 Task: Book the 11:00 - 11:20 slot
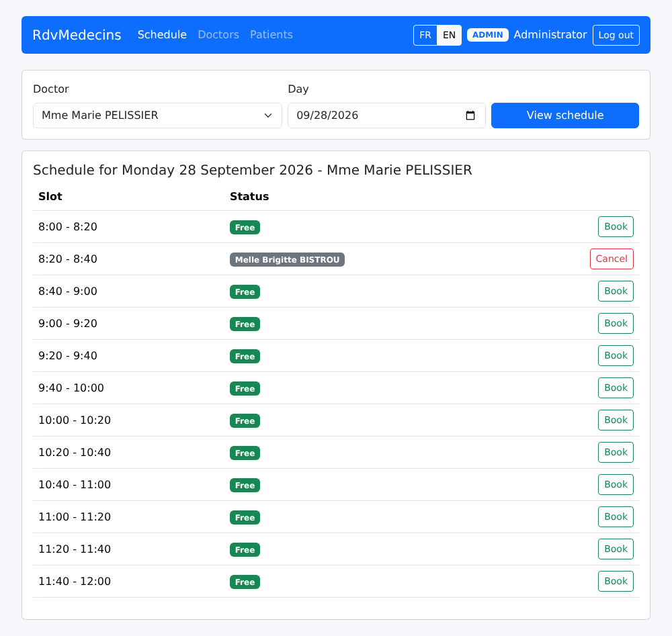(616, 516)
